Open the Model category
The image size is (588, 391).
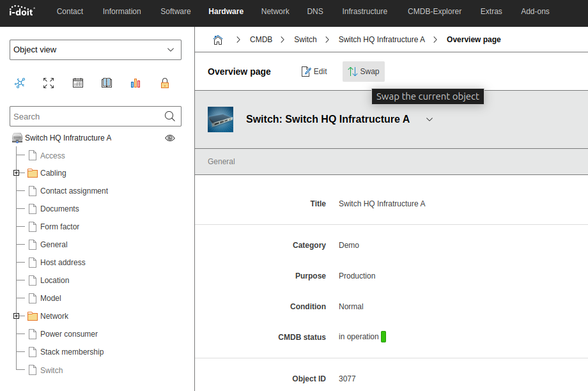(x=50, y=298)
